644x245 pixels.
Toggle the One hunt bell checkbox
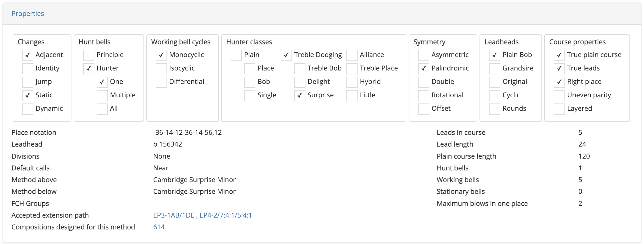click(x=102, y=82)
